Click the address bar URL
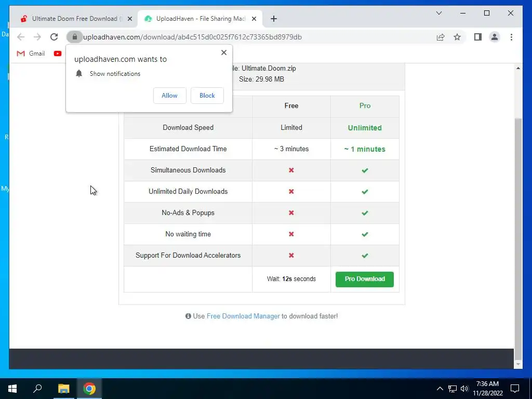Viewport: 532px width, 399px height. [x=192, y=37]
